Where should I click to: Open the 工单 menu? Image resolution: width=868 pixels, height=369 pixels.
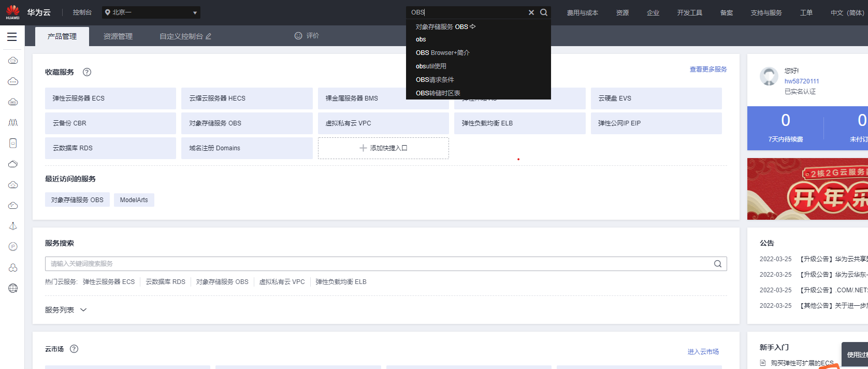click(x=806, y=12)
